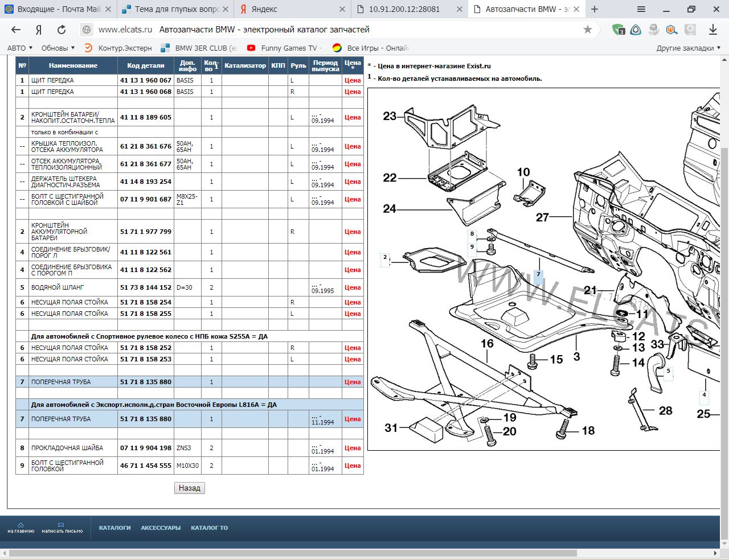Screen dimensions: 729x560
Task: Expand the Обновы bookmarks folder
Action: click(x=58, y=48)
